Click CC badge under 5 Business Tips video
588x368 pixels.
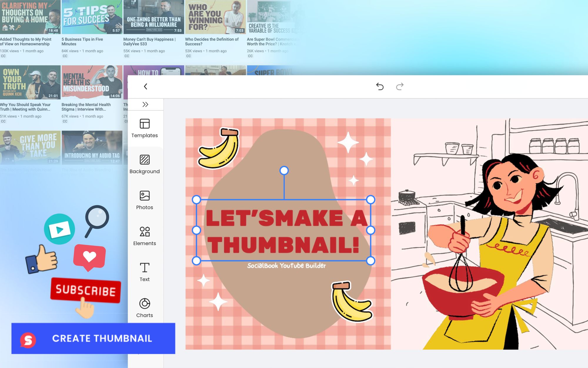[65, 56]
